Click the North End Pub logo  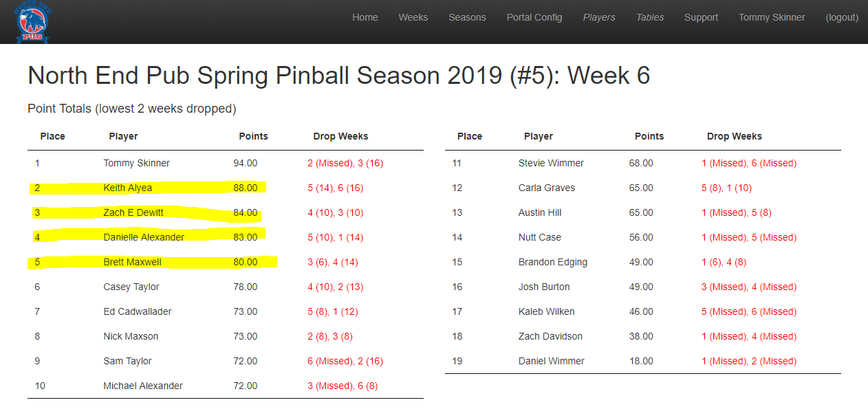point(33,22)
